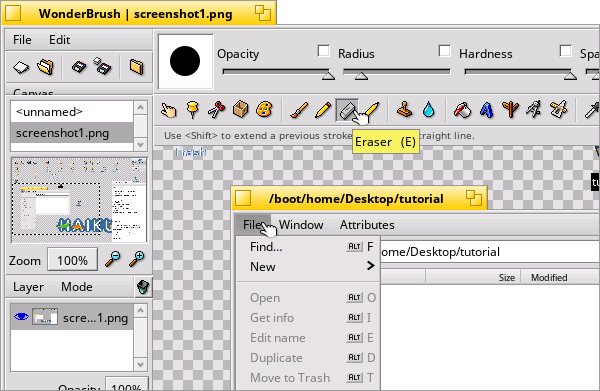The image size is (600, 391).
Task: Select the ruler and set-square guides tool
Action: pos(558,109)
